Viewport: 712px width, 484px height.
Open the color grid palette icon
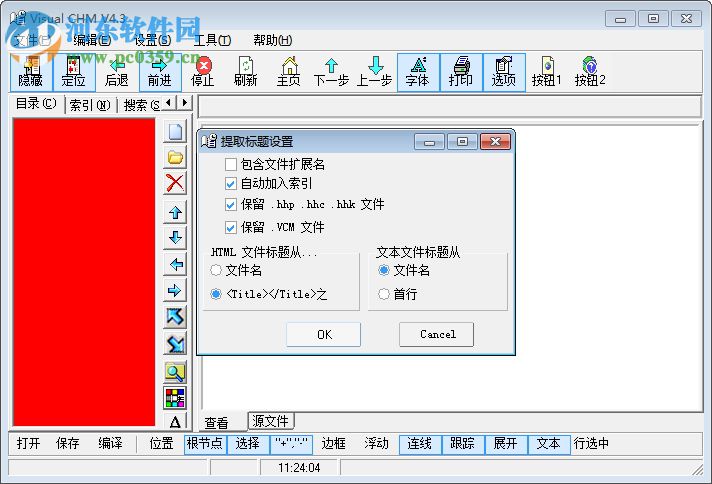[175, 398]
